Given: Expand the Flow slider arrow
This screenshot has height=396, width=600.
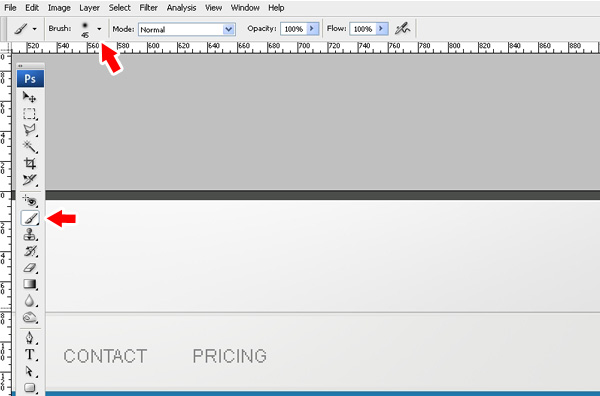Looking at the screenshot, I should pyautogui.click(x=382, y=29).
